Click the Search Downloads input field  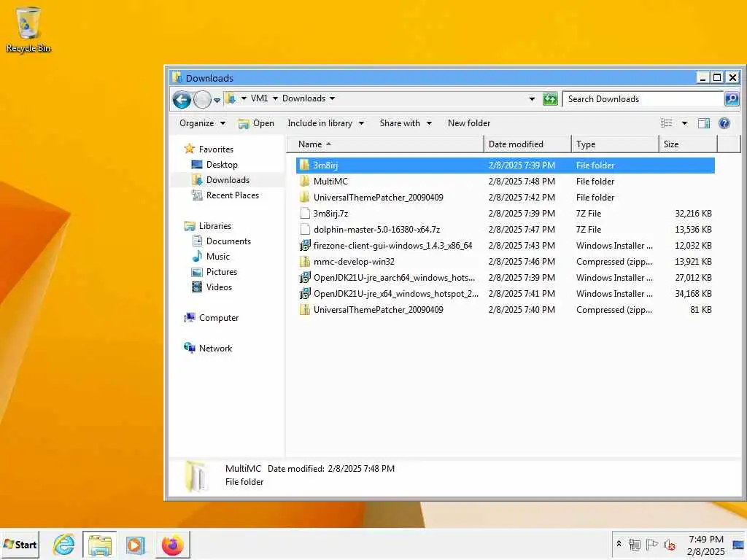pyautogui.click(x=643, y=99)
